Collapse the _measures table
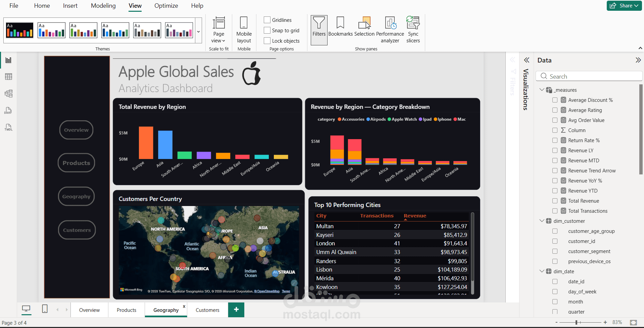The image size is (644, 328). coord(542,90)
